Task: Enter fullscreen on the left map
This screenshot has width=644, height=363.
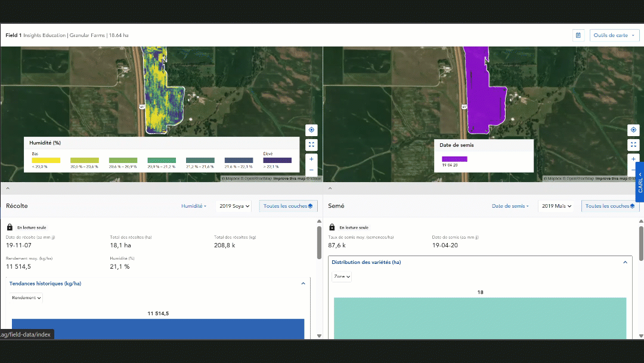Action: point(311,144)
